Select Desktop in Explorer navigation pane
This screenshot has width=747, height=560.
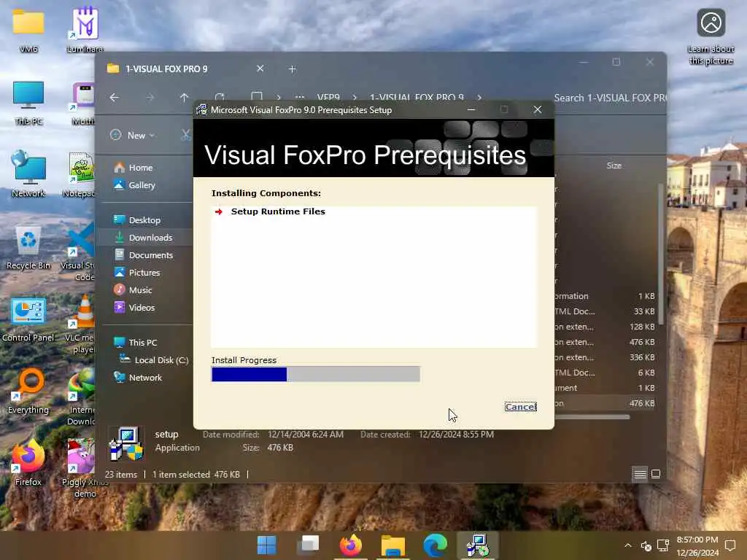[137, 220]
